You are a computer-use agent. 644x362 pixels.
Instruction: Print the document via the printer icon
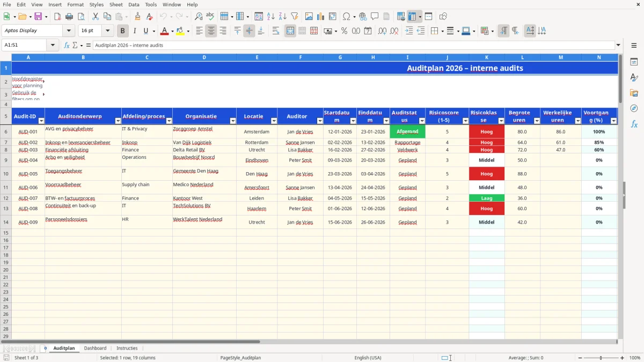click(x=69, y=17)
